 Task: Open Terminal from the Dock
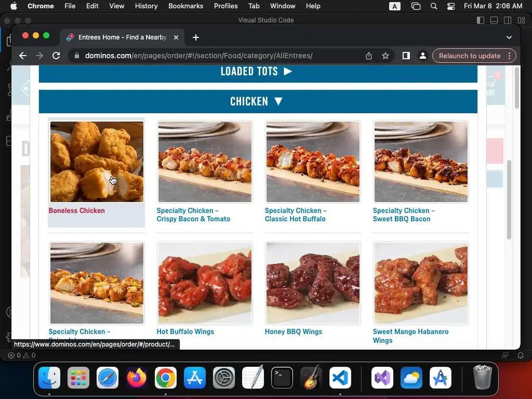point(282,378)
